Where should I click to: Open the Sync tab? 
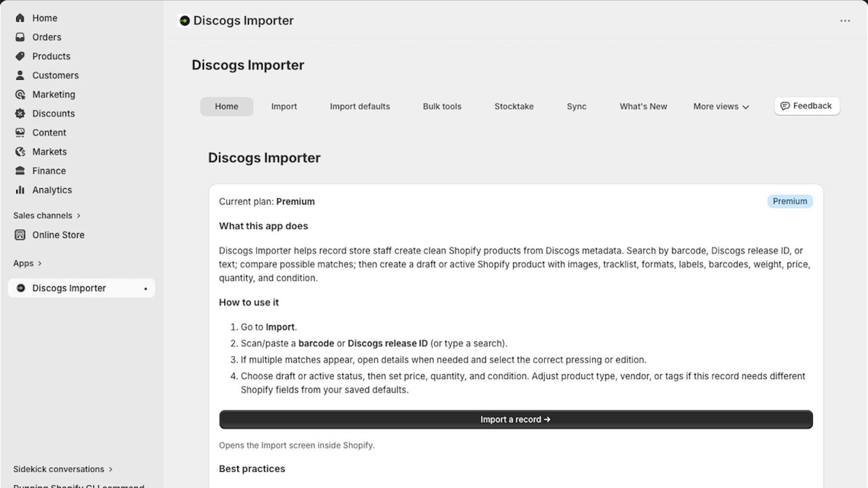577,106
